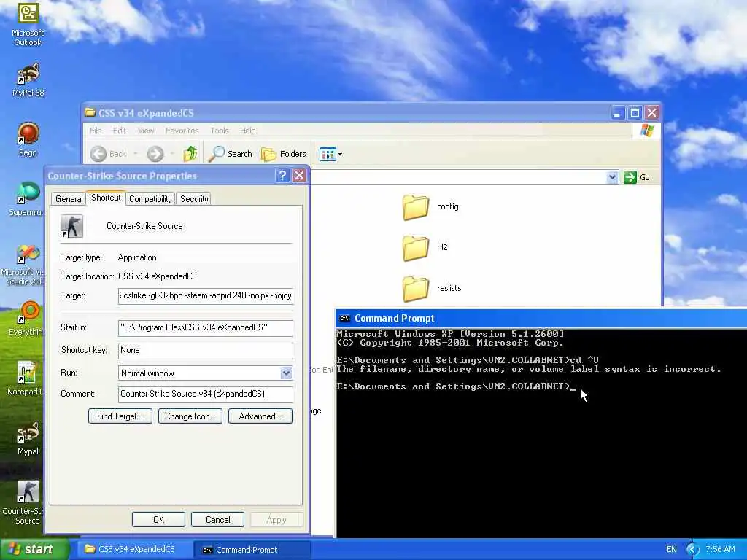747x560 pixels.
Task: Switch to CSS v34 eXpandedCS taskbar button
Action: (133, 550)
